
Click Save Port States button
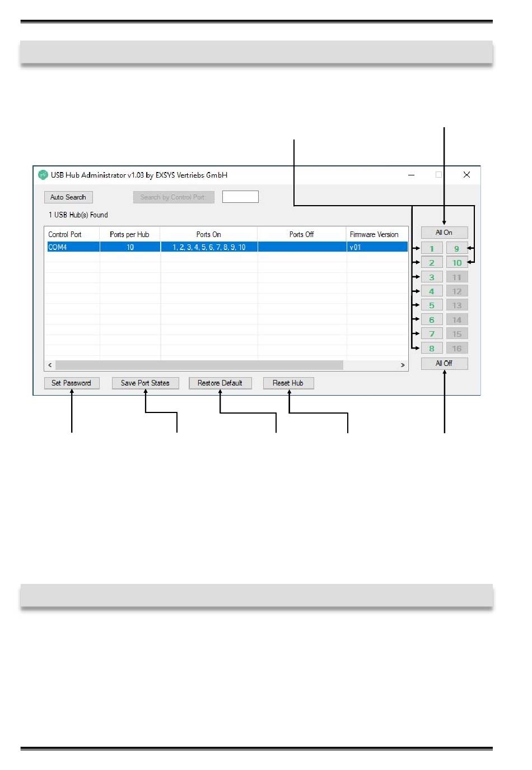145,383
